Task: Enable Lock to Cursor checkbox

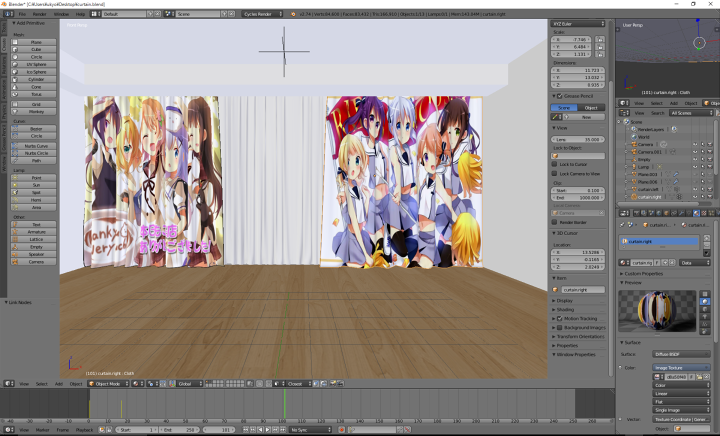Action: (555, 164)
